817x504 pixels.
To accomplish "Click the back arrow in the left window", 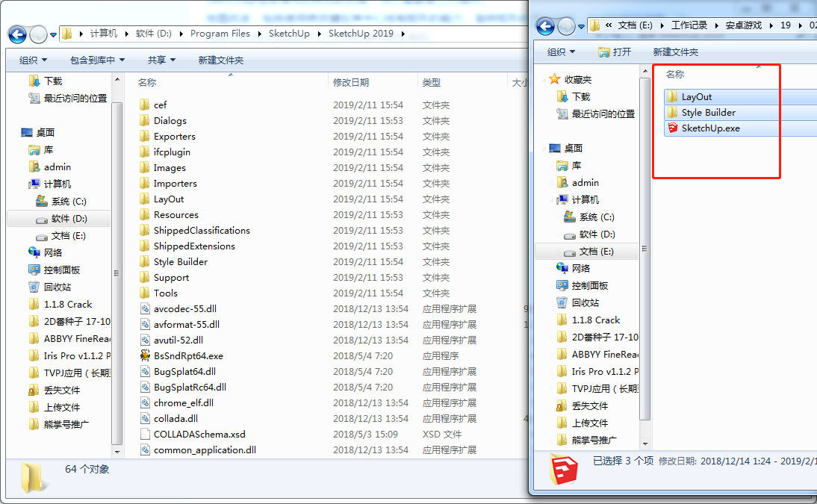I will coord(19,34).
